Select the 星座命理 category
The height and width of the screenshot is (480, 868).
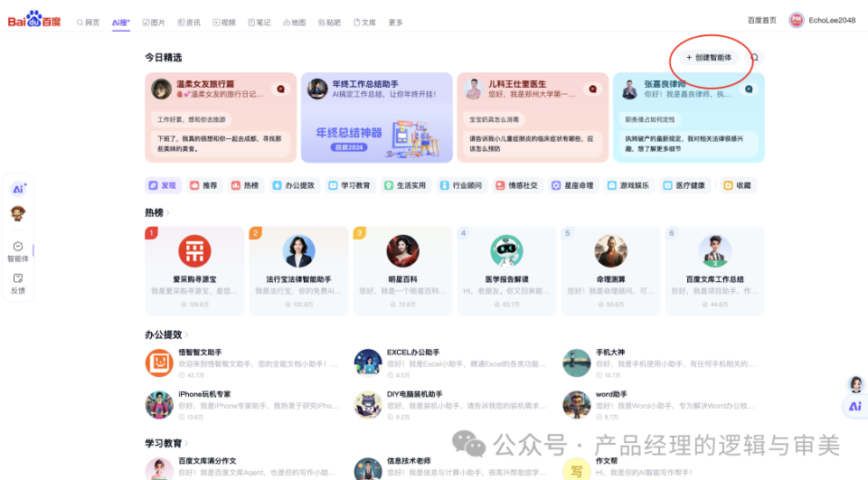click(x=573, y=185)
